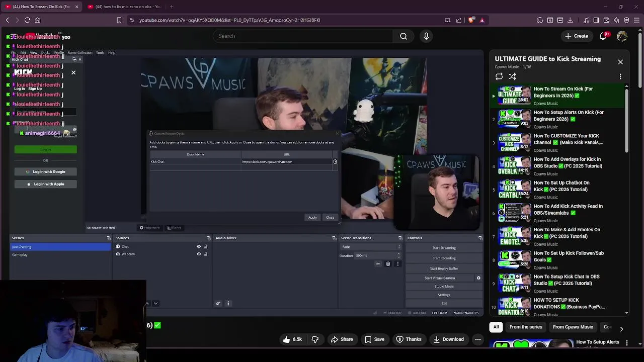Image resolution: width=644 pixels, height=362 pixels.
Task: Open the YouTube account avatar menu
Action: (x=622, y=36)
